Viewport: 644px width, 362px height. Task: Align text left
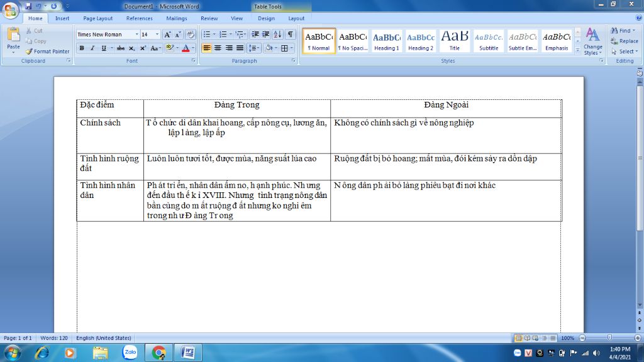click(x=206, y=48)
